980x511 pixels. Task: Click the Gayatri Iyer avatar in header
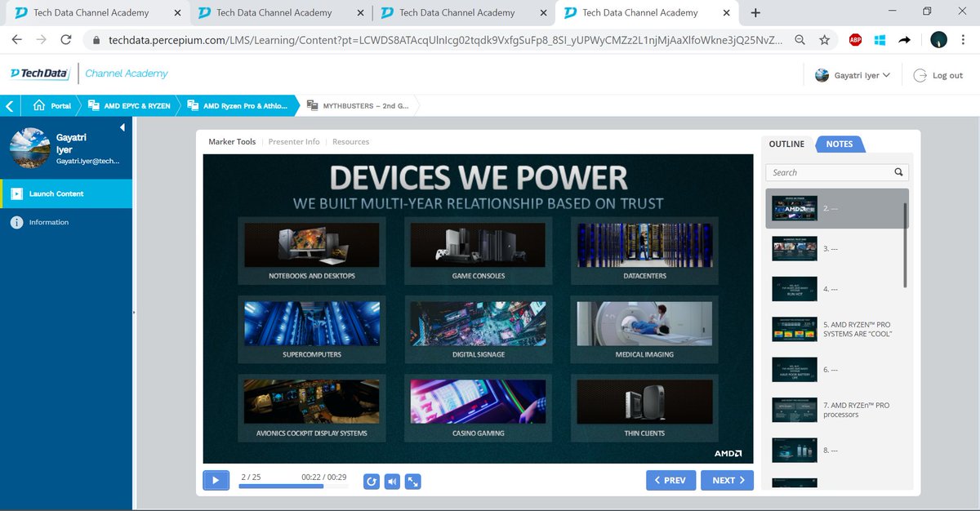tap(822, 75)
